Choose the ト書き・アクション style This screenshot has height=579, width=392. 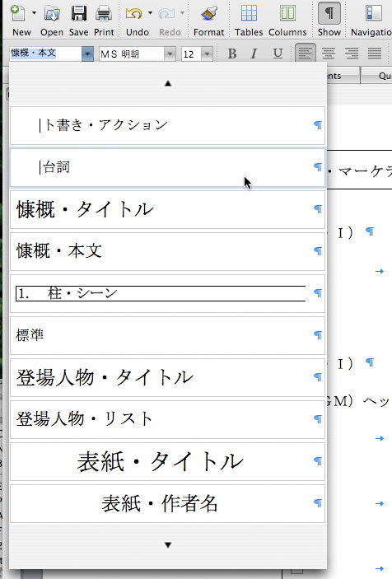tap(167, 125)
